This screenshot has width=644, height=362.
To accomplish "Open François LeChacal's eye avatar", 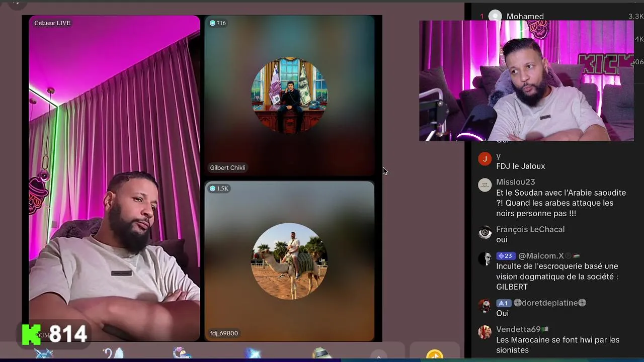I will coord(485,232).
